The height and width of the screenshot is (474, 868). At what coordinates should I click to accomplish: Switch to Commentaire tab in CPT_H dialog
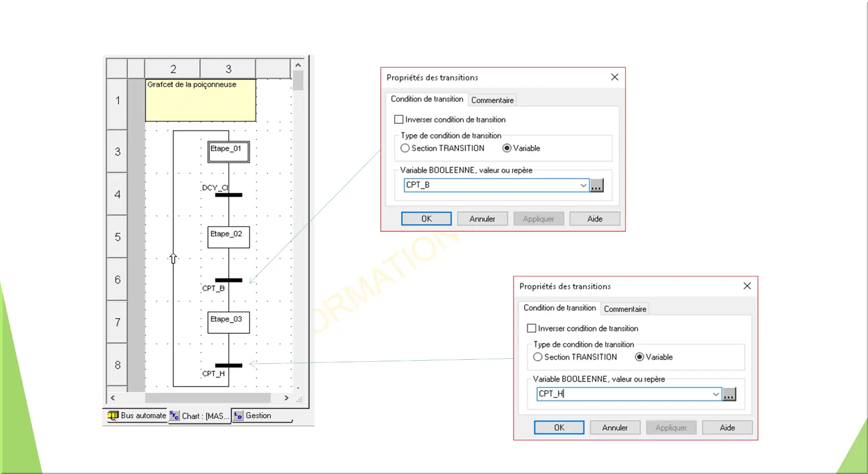pos(625,309)
